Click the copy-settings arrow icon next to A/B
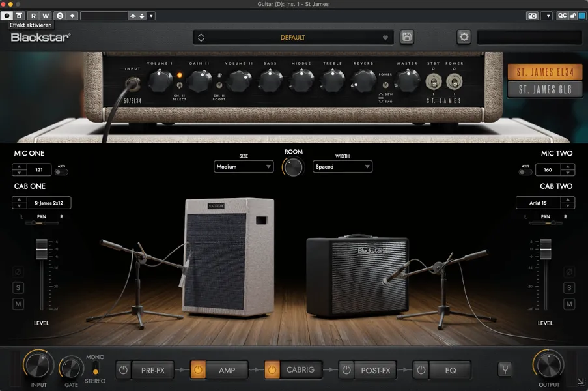 coord(72,16)
